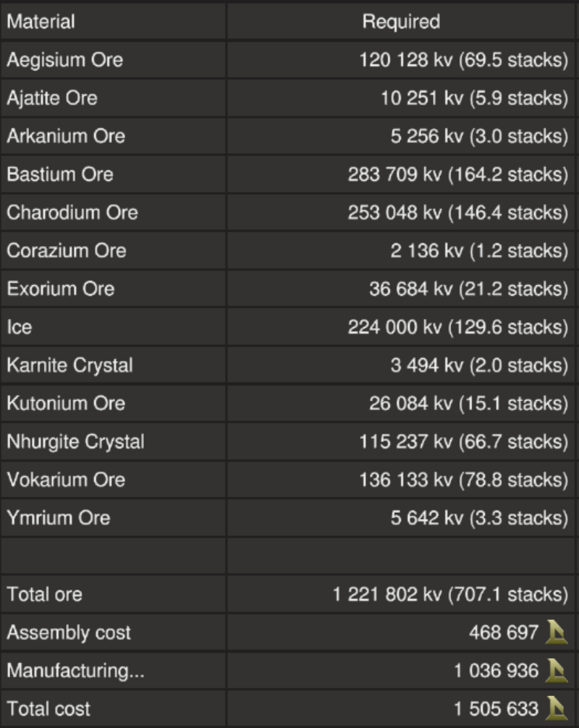
Task: Select Karnite Crystal entry
Action: pos(69,365)
